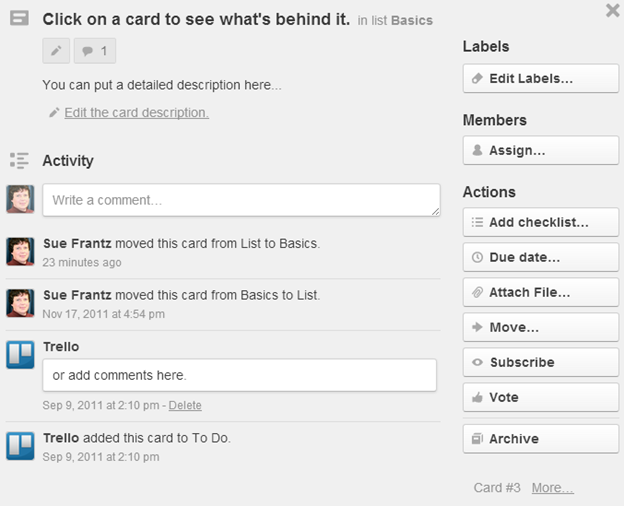
Task: Click the Trello logo avatar on comment
Action: point(20,355)
